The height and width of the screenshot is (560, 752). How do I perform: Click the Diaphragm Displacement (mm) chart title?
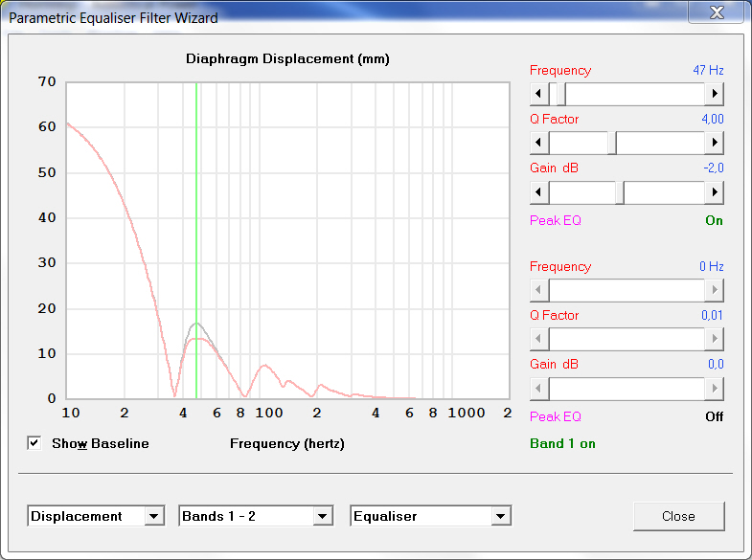click(287, 59)
